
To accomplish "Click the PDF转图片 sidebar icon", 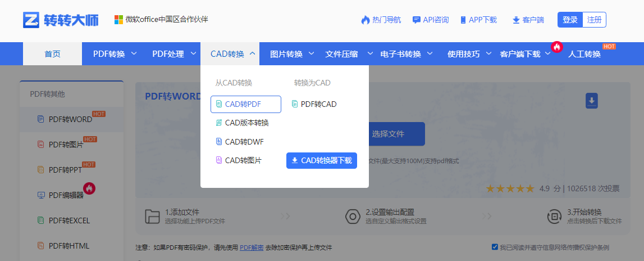I will [40, 145].
